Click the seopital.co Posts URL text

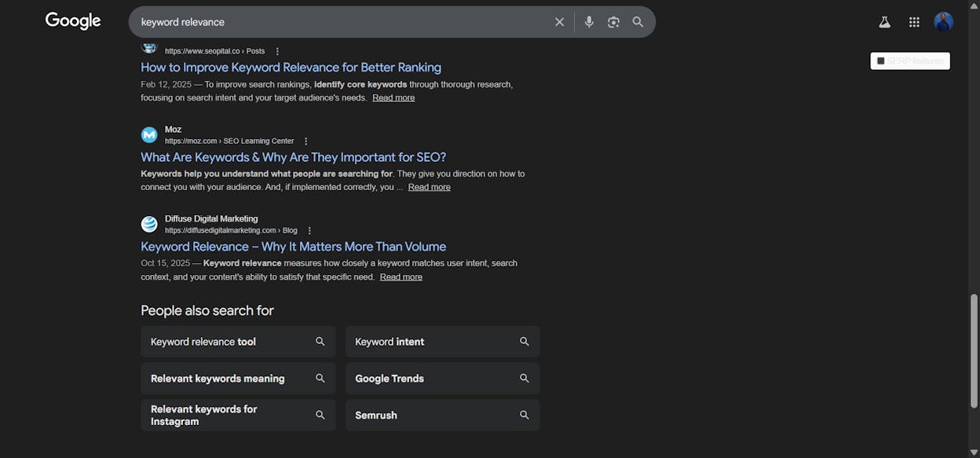[214, 51]
